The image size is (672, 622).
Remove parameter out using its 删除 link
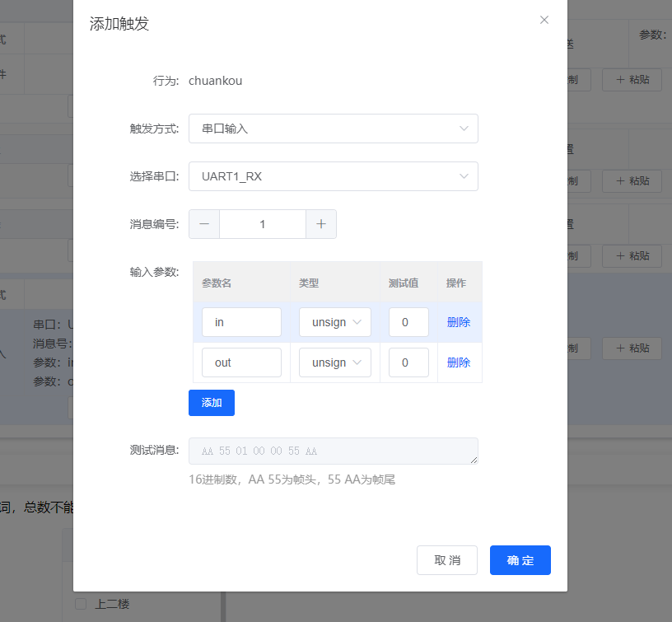click(x=458, y=362)
